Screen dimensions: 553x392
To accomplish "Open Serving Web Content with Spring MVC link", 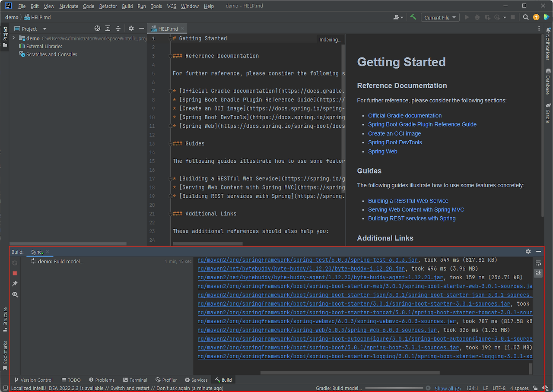I will coord(416,210).
